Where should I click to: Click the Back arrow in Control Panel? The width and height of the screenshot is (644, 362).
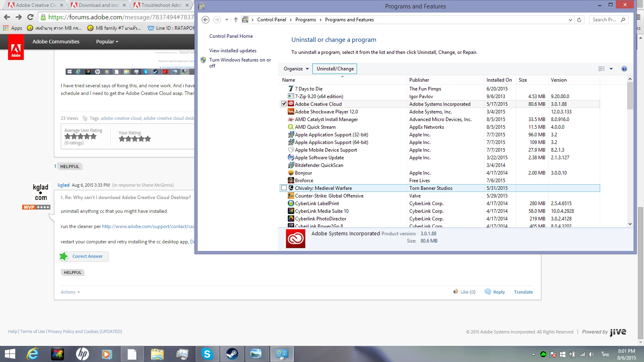[205, 20]
